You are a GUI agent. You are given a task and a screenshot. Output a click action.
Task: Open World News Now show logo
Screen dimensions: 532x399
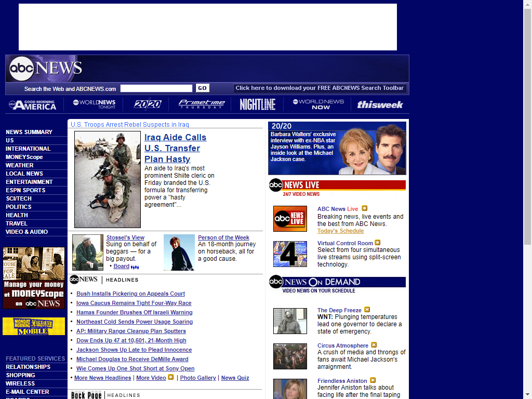[x=318, y=104]
